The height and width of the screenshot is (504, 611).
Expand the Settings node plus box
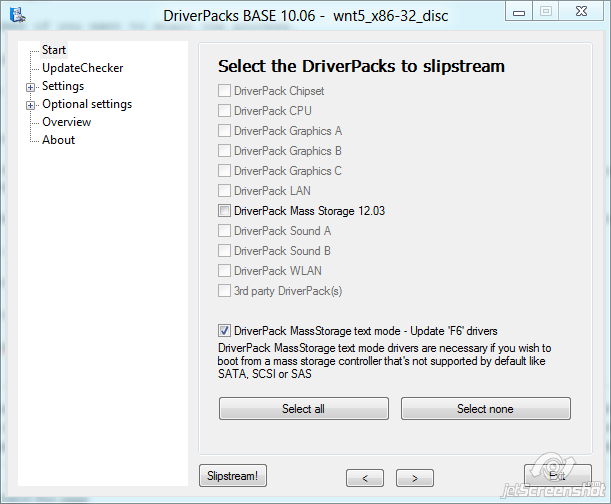tap(30, 87)
